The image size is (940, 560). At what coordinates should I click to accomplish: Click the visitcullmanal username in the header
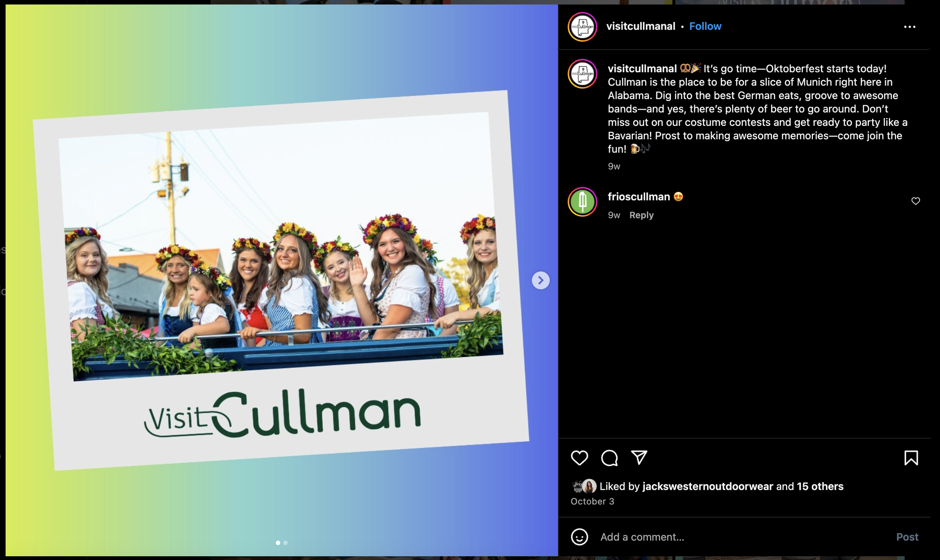(640, 26)
